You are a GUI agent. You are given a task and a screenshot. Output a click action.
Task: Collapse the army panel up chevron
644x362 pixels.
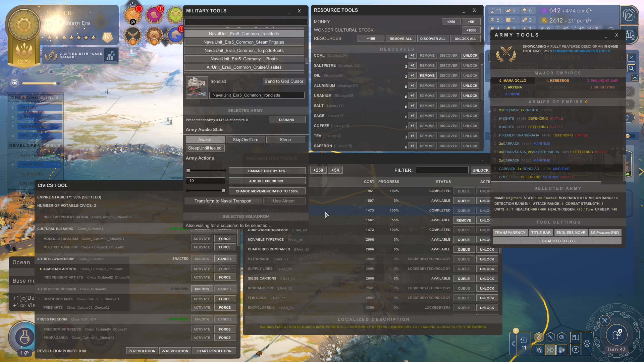coord(635,78)
